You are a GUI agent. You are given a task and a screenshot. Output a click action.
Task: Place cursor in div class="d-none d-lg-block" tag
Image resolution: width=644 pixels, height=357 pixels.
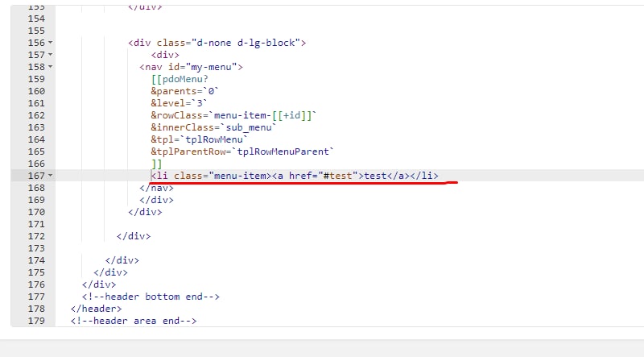click(x=217, y=43)
